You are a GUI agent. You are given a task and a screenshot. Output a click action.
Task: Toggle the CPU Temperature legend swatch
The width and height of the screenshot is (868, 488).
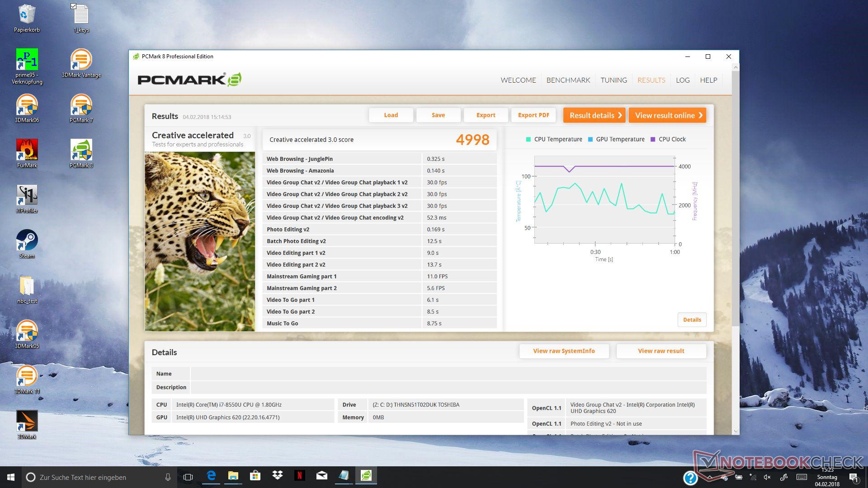point(528,139)
